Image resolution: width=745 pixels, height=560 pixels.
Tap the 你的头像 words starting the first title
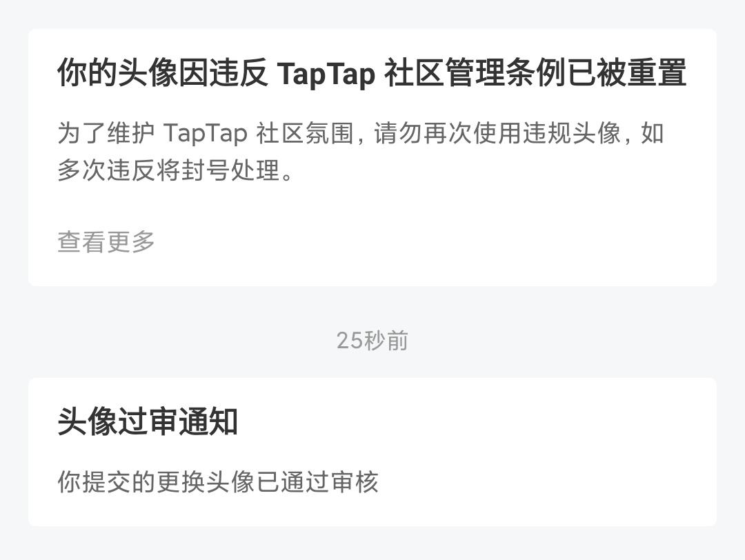pos(117,72)
